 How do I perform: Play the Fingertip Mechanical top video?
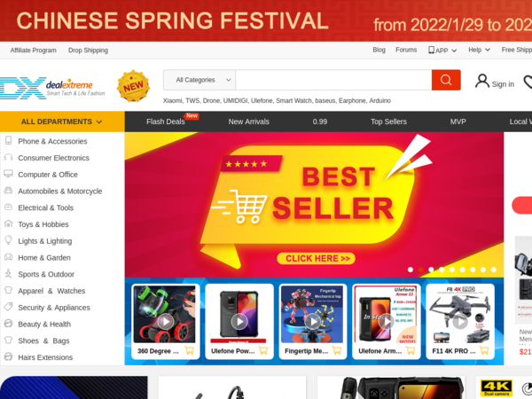[x=313, y=321]
